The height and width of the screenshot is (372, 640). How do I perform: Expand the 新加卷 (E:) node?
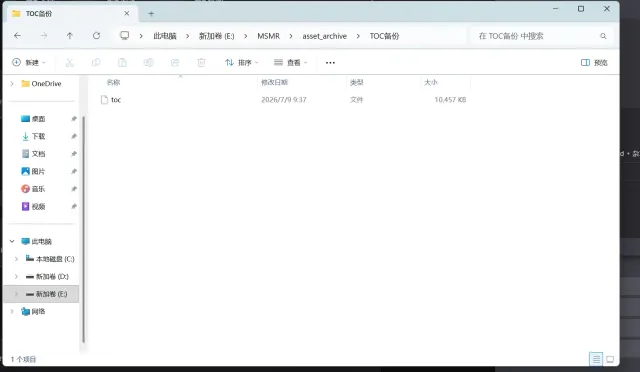click(x=16, y=294)
